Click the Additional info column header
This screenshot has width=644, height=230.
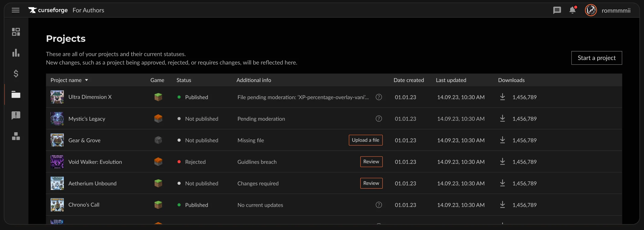point(254,80)
